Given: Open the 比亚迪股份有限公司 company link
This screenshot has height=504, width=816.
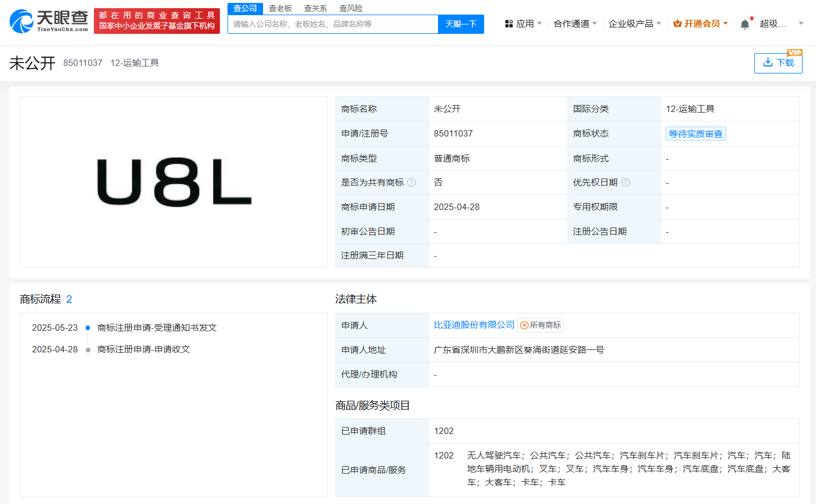Looking at the screenshot, I should tap(474, 325).
